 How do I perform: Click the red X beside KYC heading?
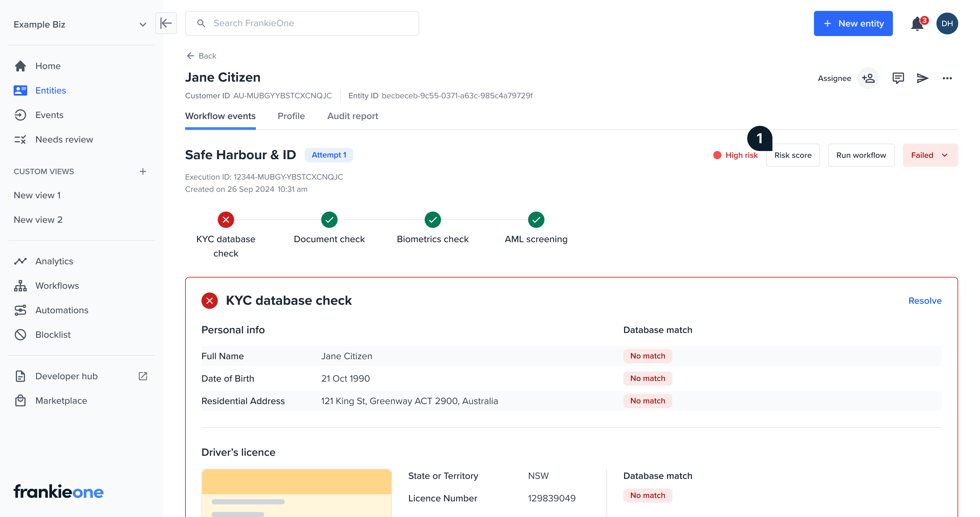click(x=209, y=301)
